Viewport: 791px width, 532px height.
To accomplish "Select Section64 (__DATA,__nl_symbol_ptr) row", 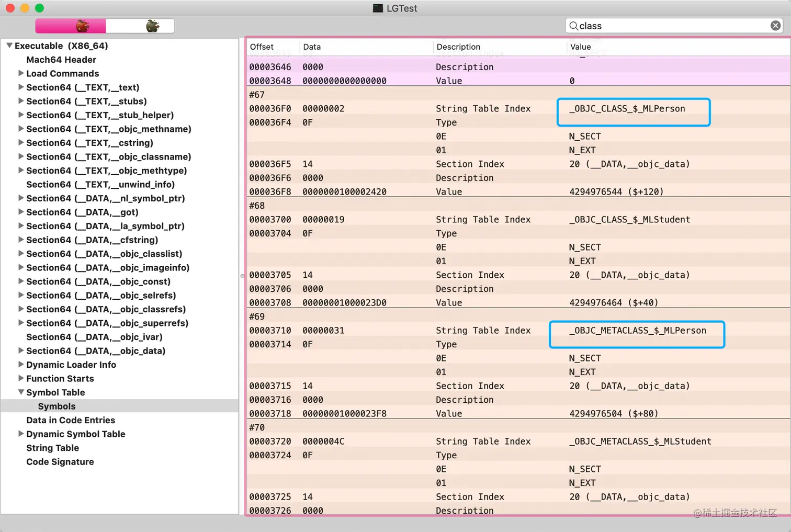I will click(106, 198).
